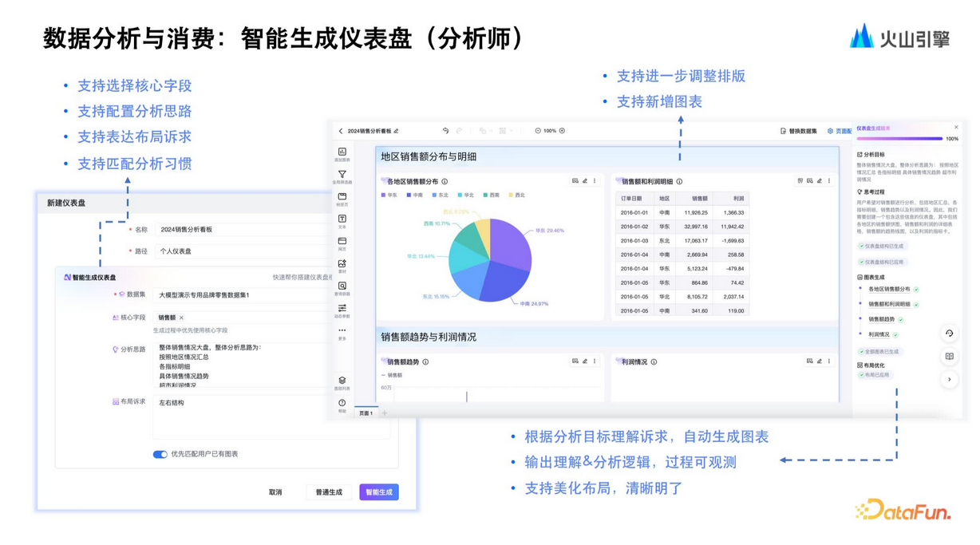This screenshot has width=980, height=545.
Task: Click the 添加图表 add chart sidebar icon
Action: [342, 152]
